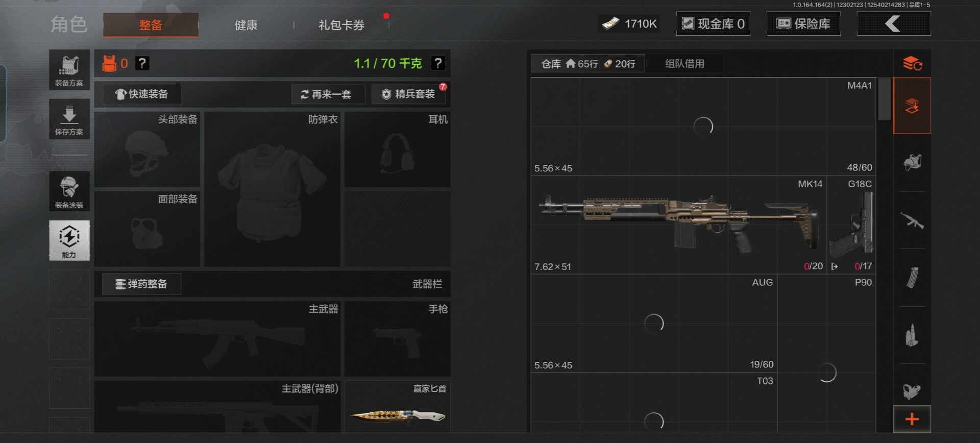
Task: Open the 装备方案 loadout plan icon
Action: (x=69, y=70)
